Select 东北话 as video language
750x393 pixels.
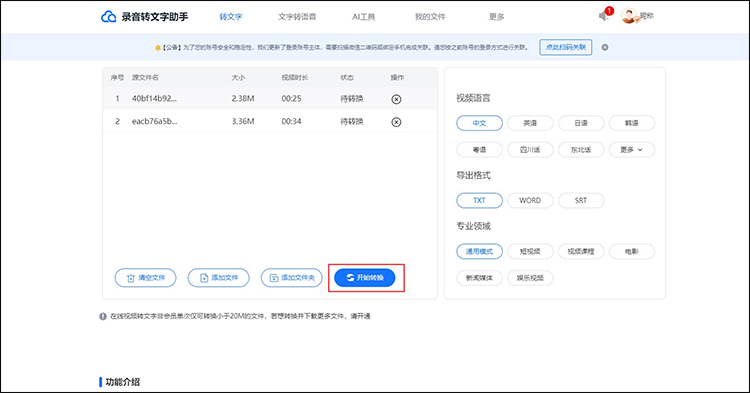click(581, 150)
